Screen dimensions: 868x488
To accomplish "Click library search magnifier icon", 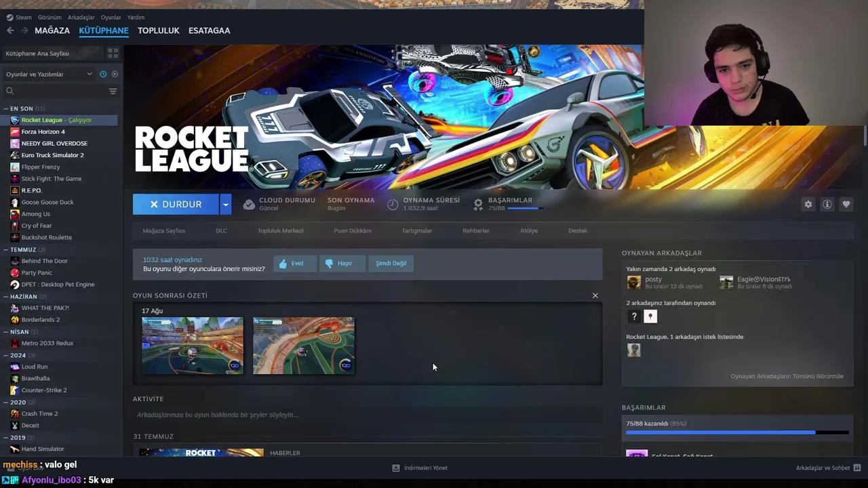I will tap(9, 91).
